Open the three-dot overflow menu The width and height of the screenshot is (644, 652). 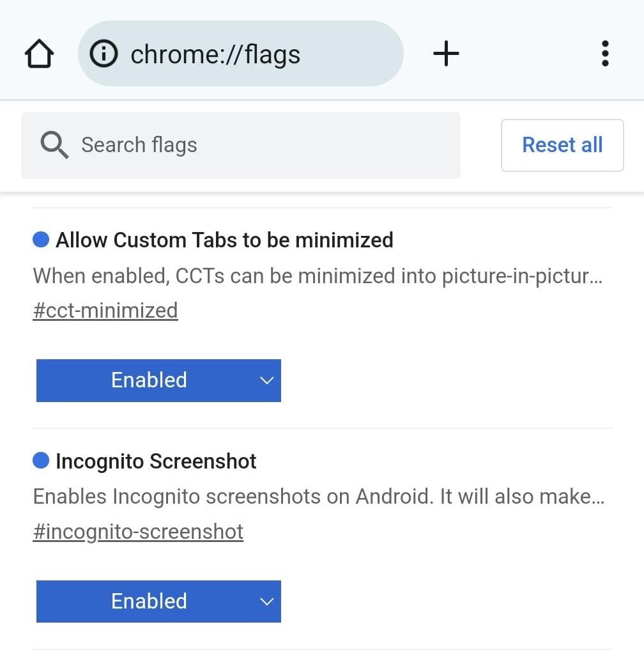coord(604,54)
